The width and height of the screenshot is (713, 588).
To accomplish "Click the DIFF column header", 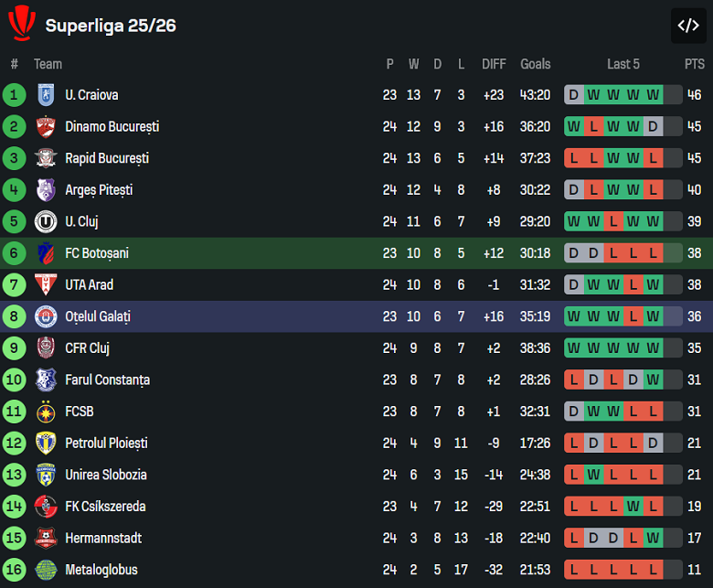I will pos(494,64).
